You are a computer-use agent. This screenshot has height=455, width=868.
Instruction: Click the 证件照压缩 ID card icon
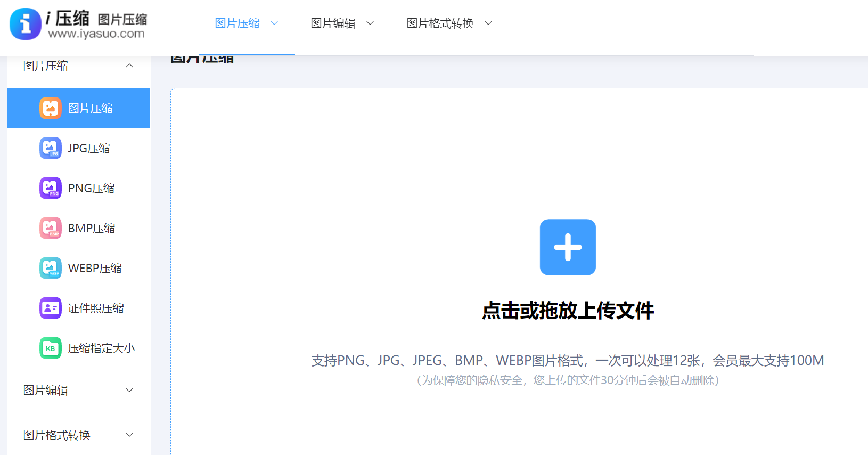50,308
